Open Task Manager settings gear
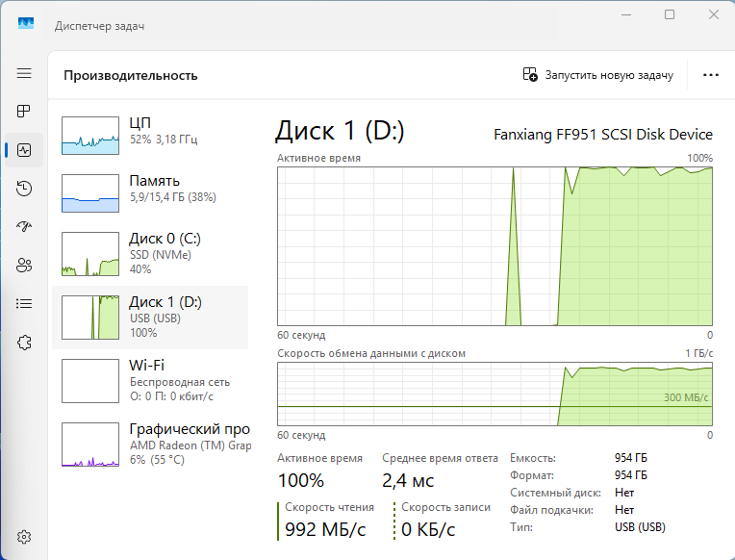The height and width of the screenshot is (560, 735). [x=24, y=537]
